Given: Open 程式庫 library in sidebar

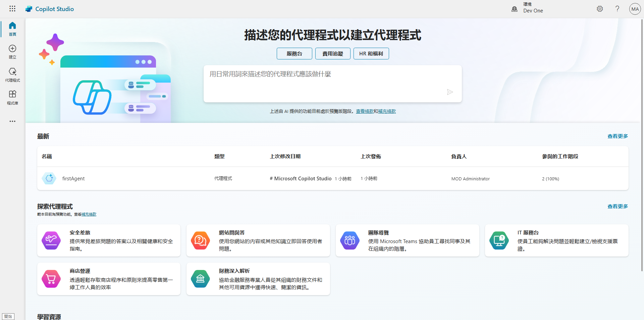Looking at the screenshot, I should [12, 98].
